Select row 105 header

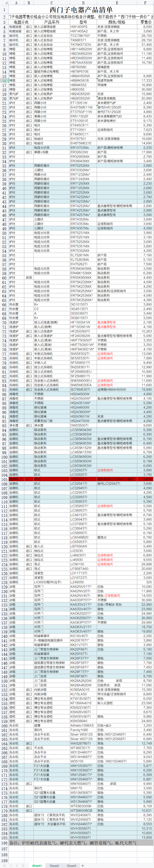tap(4, 479)
